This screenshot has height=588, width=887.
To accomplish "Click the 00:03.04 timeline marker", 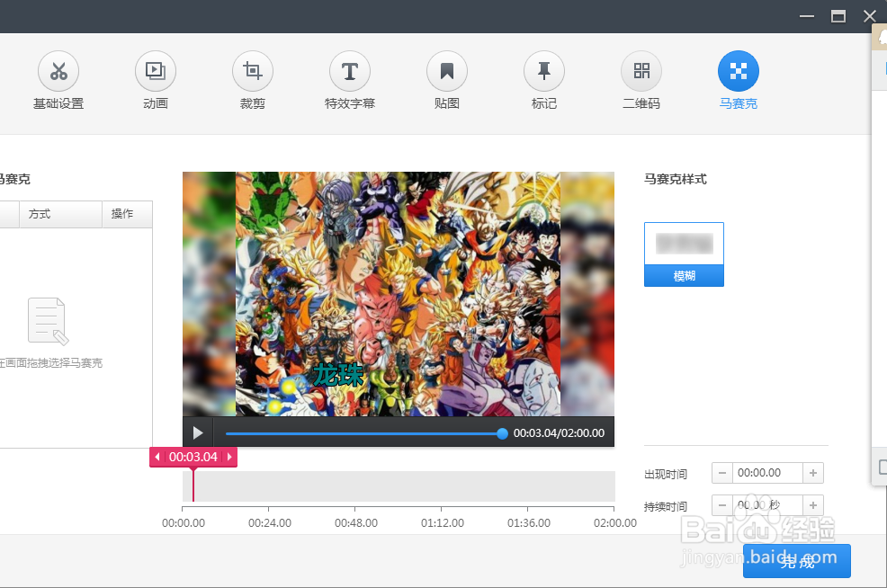I will (193, 457).
